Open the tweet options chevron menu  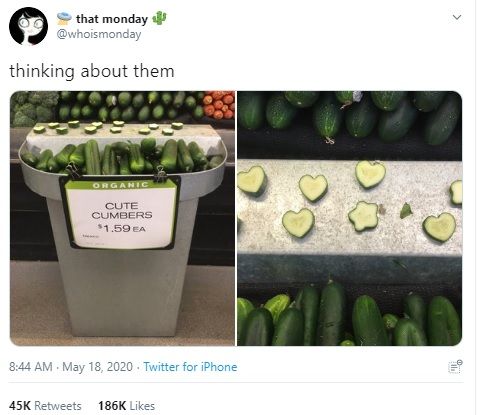tap(457, 17)
